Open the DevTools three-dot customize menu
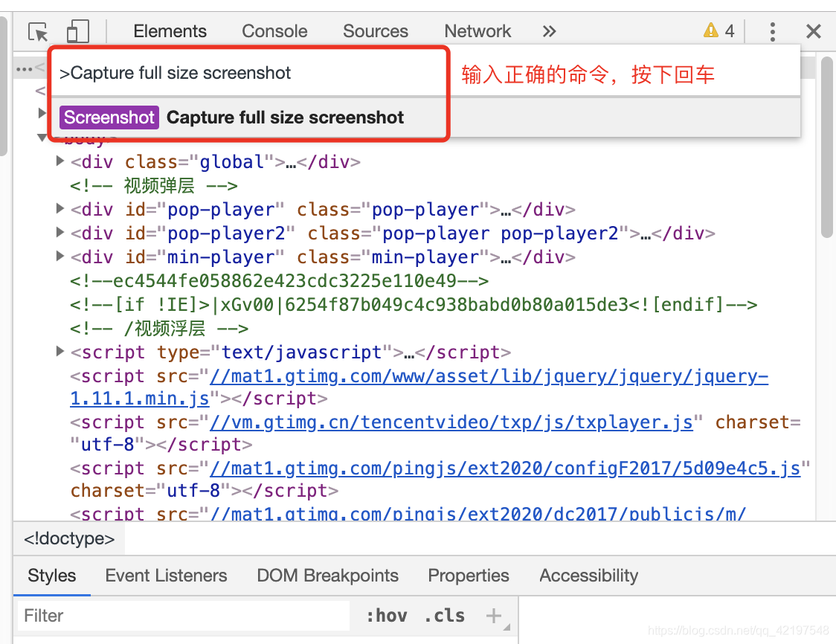 (772, 31)
